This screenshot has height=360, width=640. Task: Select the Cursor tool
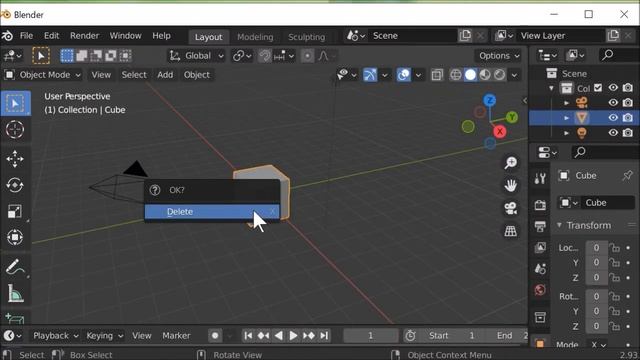point(15,130)
